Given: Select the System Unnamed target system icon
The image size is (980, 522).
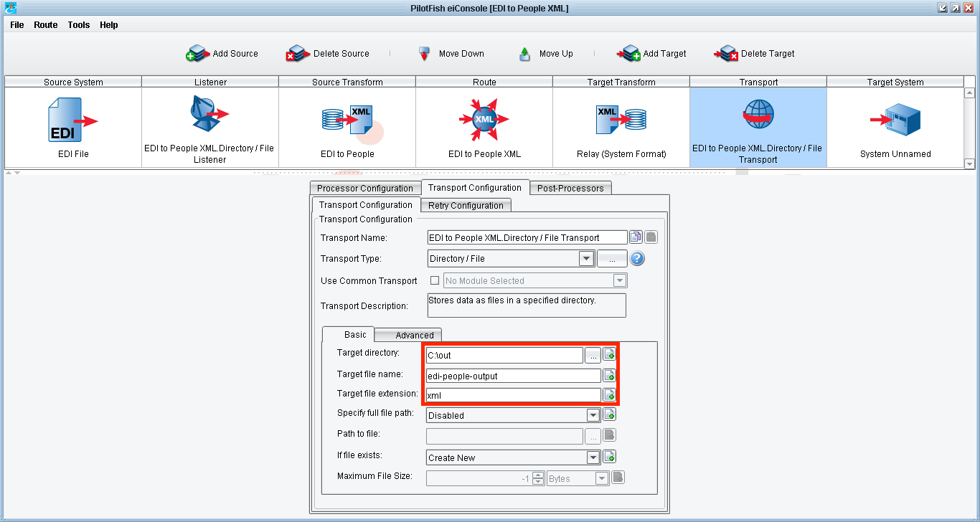Looking at the screenshot, I should (x=895, y=120).
